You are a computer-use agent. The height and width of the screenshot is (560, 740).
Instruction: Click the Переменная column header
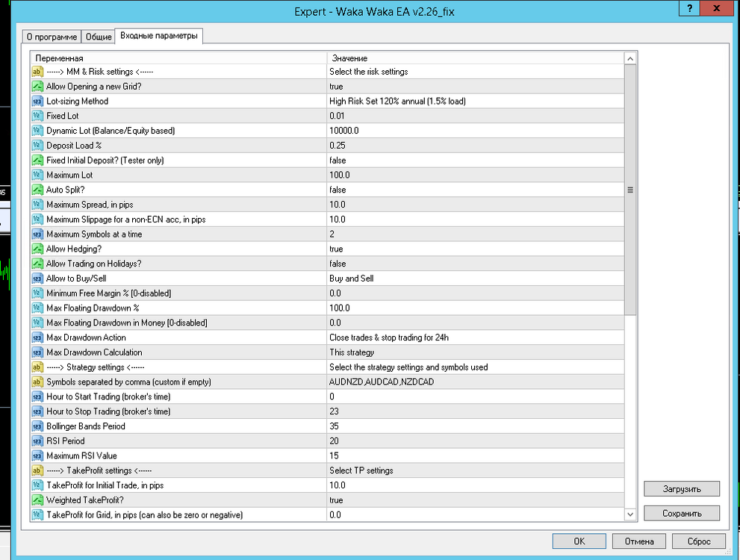(179, 58)
